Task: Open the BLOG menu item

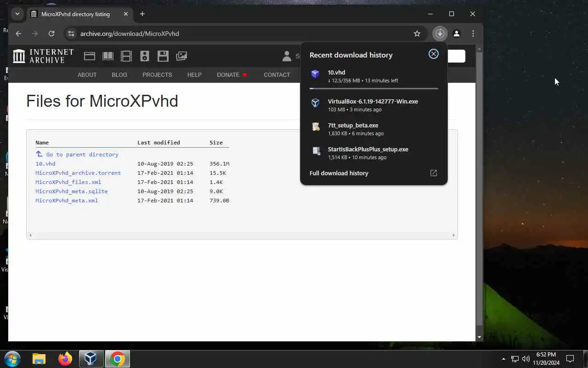Action: point(119,75)
